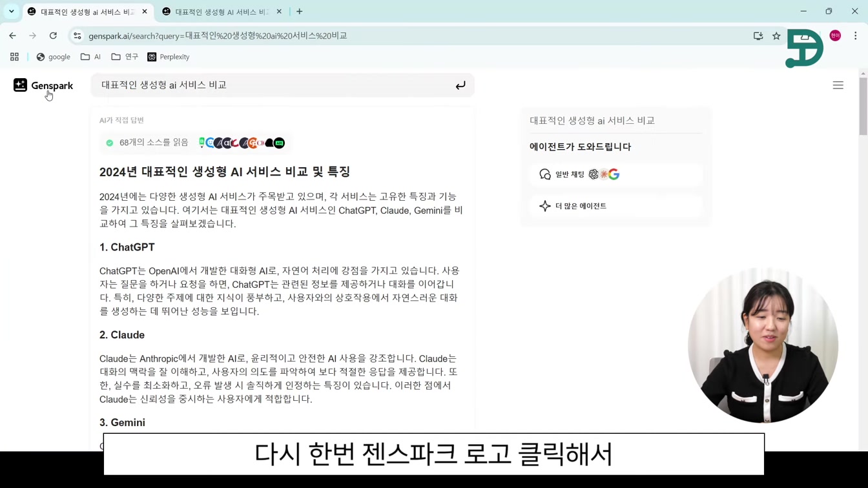Viewport: 868px width, 488px height.
Task: Click the browser address bar URL
Action: point(218,36)
